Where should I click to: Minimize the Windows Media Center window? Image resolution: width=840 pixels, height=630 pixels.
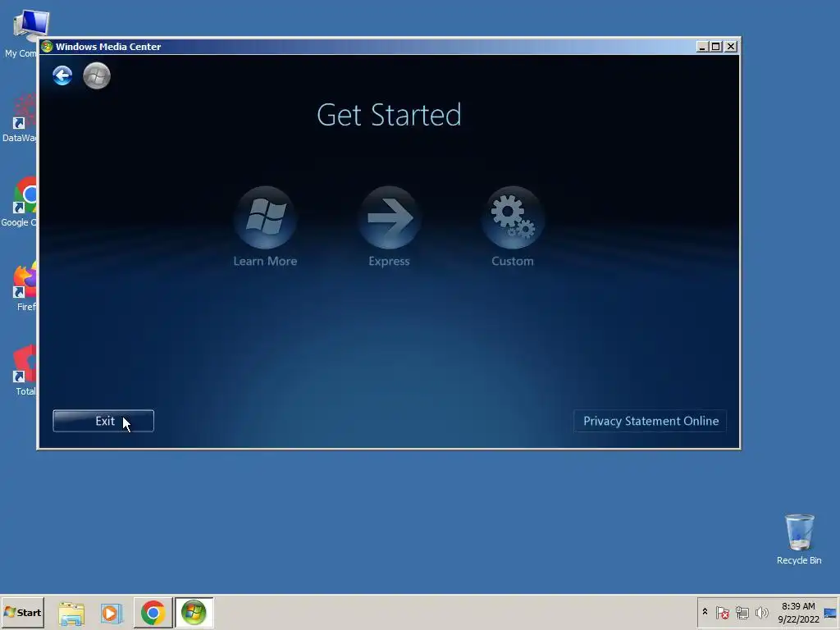[702, 47]
